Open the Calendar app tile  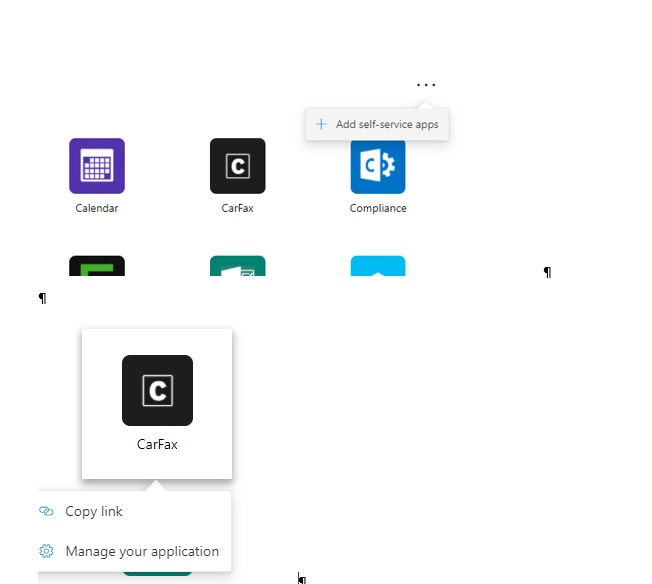pos(97,166)
